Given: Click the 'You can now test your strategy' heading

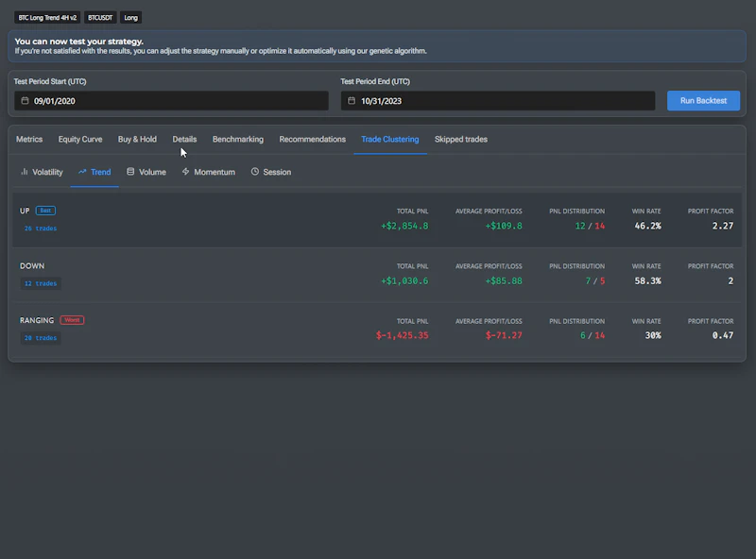Looking at the screenshot, I should pos(79,42).
